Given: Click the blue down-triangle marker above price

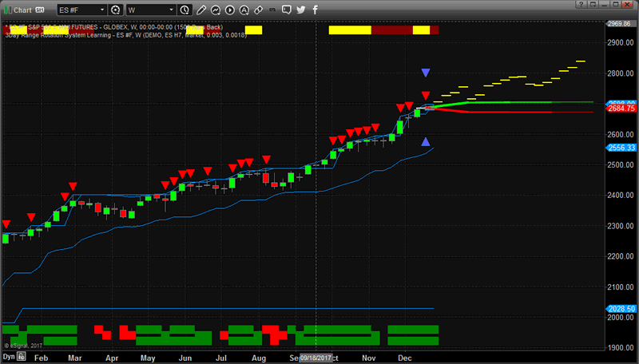Looking at the screenshot, I should click(426, 73).
